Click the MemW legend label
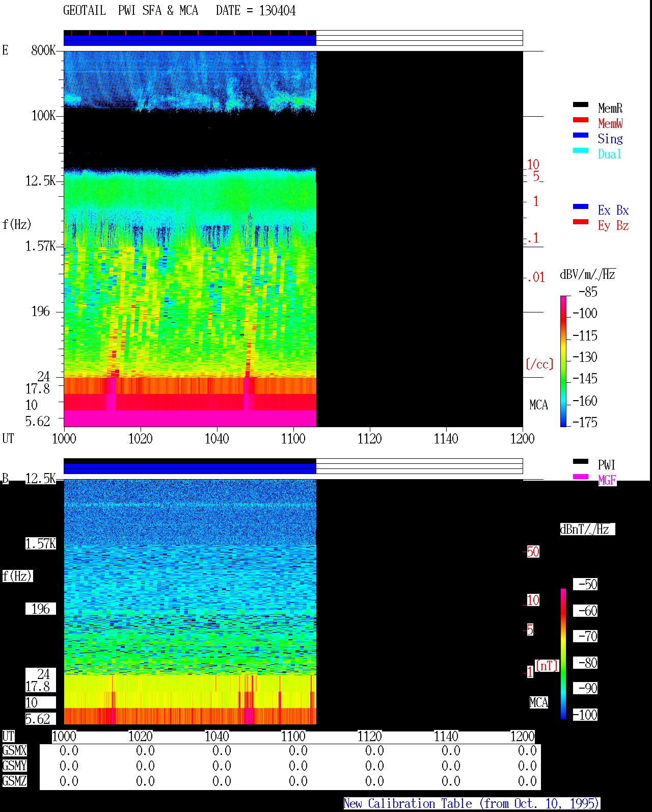 (610, 123)
